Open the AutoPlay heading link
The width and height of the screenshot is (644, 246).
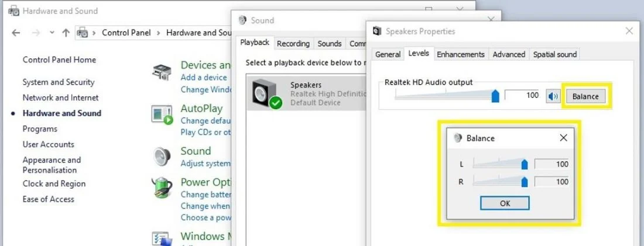pos(201,108)
